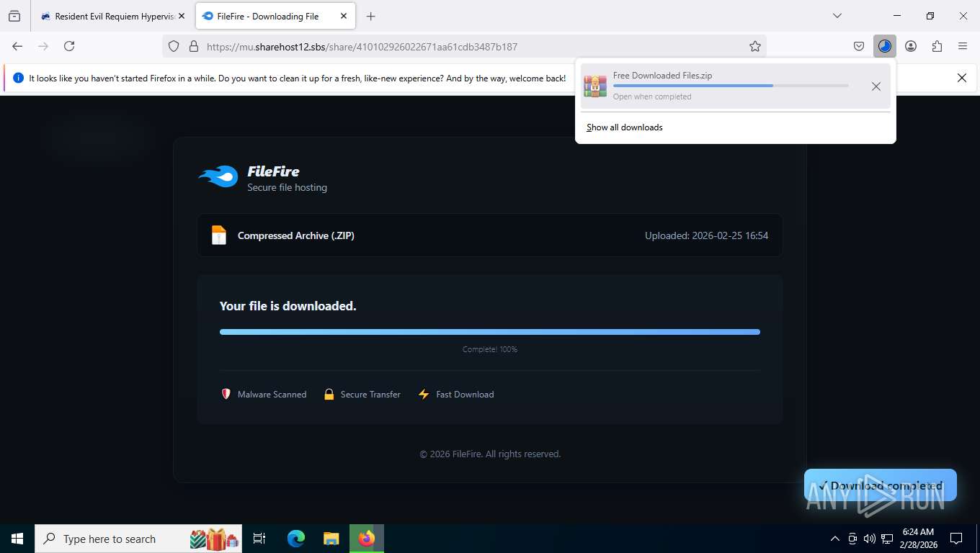Click the FileFire flame logo
980x553 pixels.
coord(218,176)
